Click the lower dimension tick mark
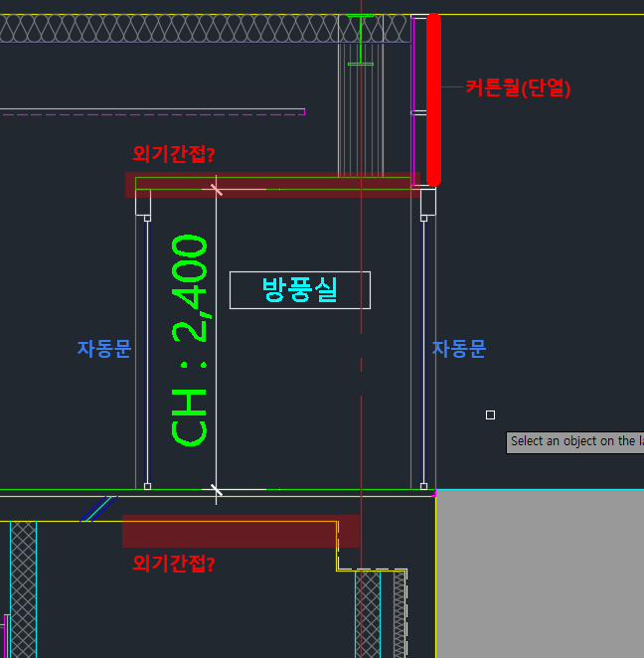644x658 pixels. [216, 490]
